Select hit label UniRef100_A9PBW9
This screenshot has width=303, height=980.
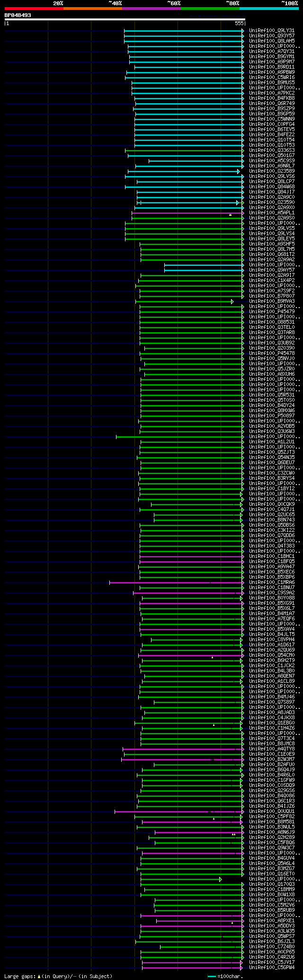coord(273,72)
